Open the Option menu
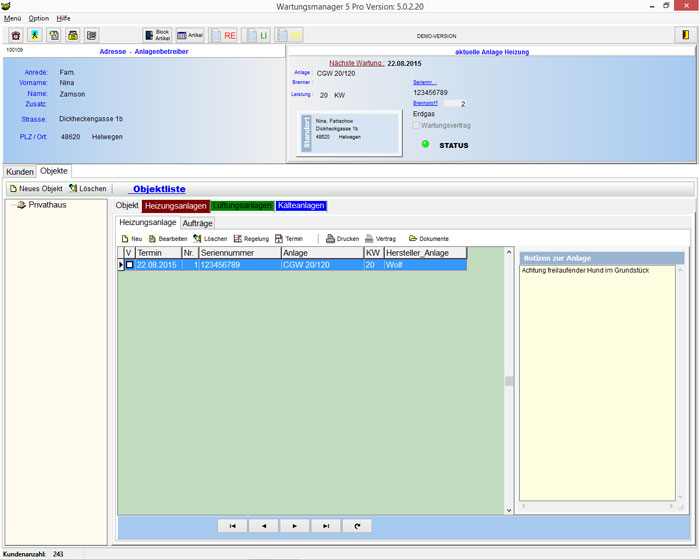 pos(39,18)
